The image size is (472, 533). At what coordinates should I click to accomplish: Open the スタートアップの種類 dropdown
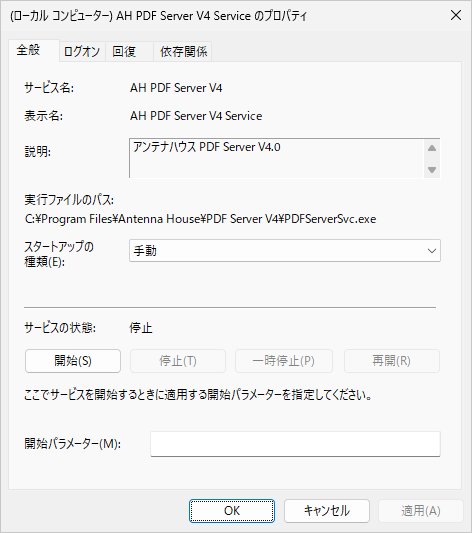click(x=285, y=251)
